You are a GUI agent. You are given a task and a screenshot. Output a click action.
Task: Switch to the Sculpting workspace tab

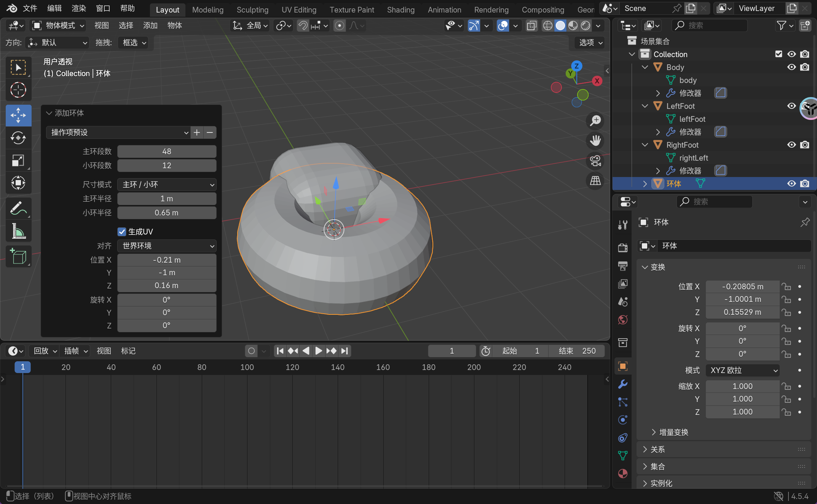(252, 10)
